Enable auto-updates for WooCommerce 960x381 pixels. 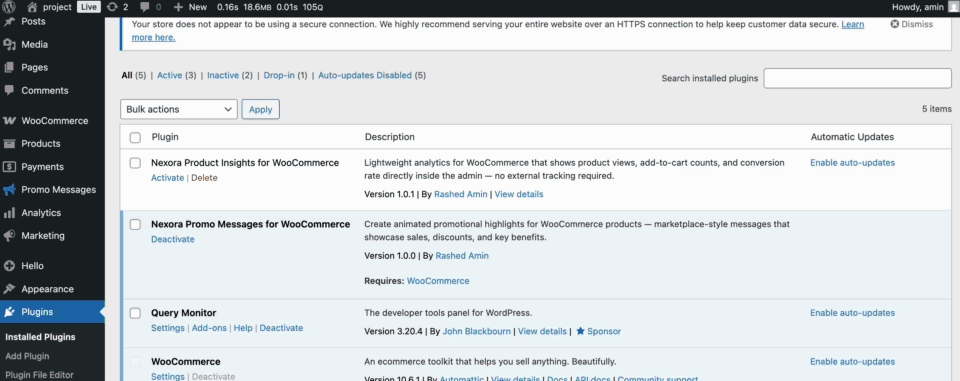point(852,361)
